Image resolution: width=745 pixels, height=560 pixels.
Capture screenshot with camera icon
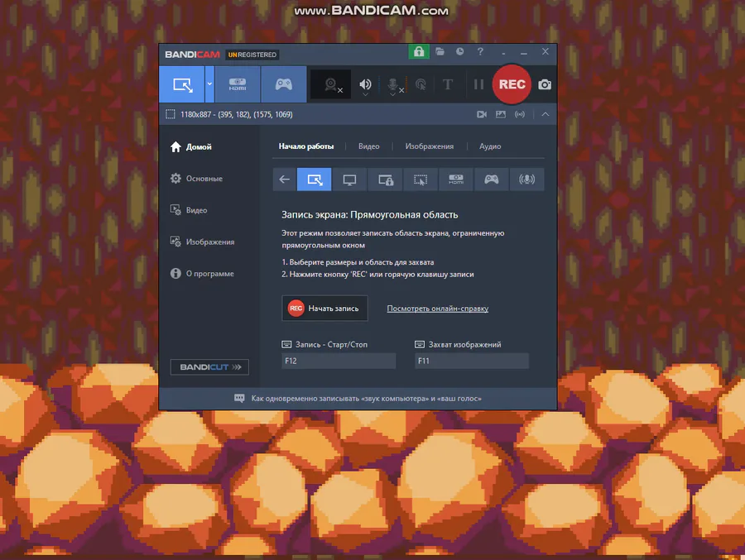545,84
